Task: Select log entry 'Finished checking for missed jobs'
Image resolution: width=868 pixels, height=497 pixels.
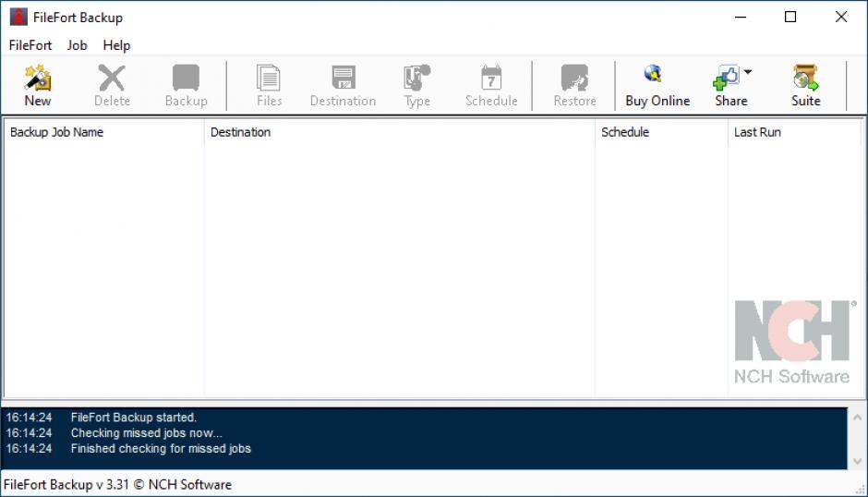Action: click(x=161, y=448)
